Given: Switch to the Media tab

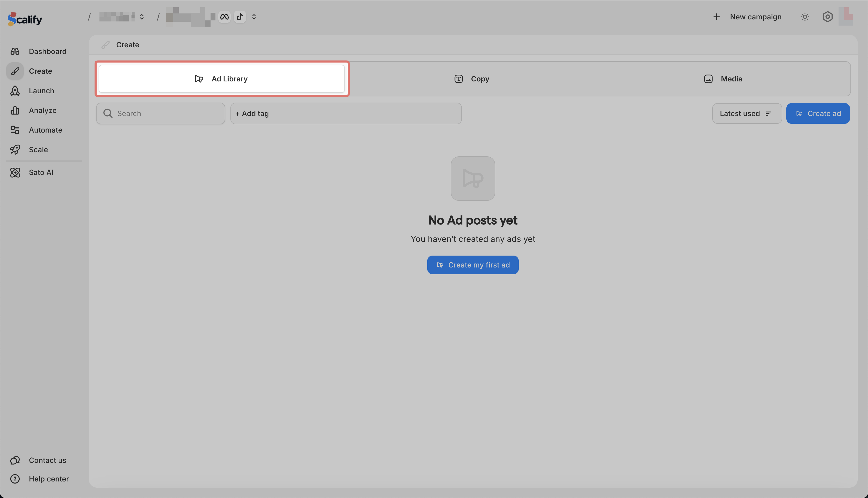Looking at the screenshot, I should (x=723, y=79).
